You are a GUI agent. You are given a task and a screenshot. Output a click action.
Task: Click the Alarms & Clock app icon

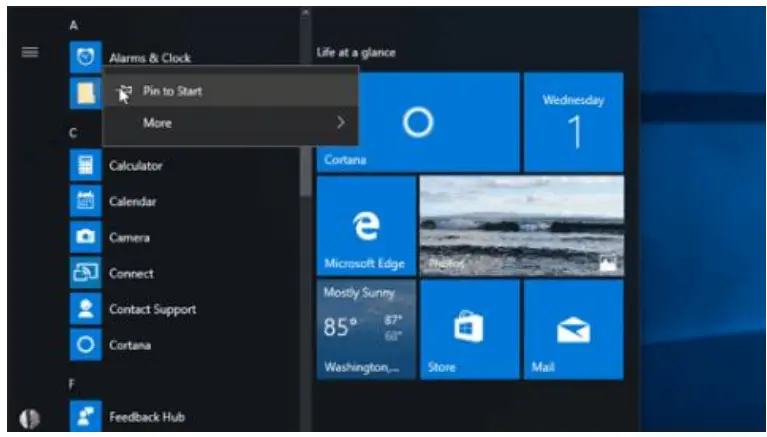click(86, 57)
